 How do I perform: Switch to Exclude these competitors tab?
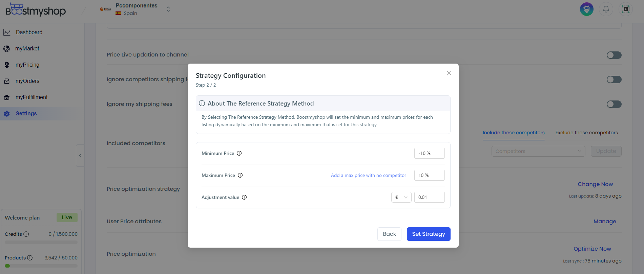586,133
